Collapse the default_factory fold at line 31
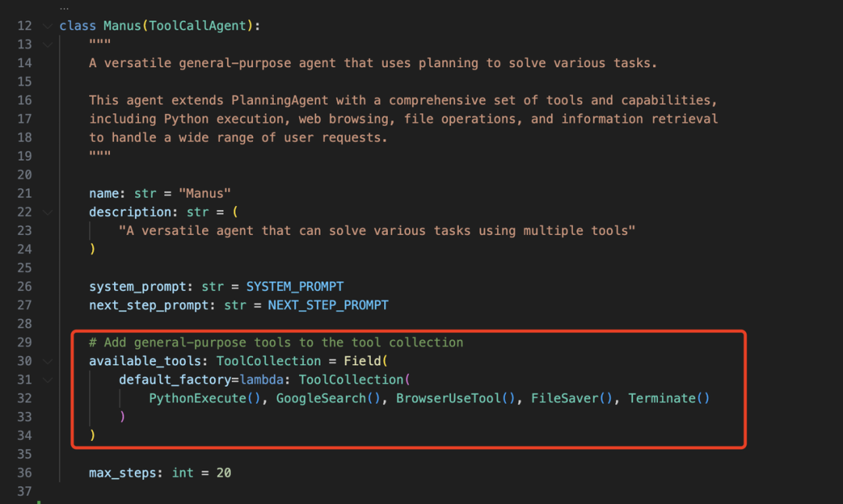This screenshot has height=504, width=843. point(48,381)
